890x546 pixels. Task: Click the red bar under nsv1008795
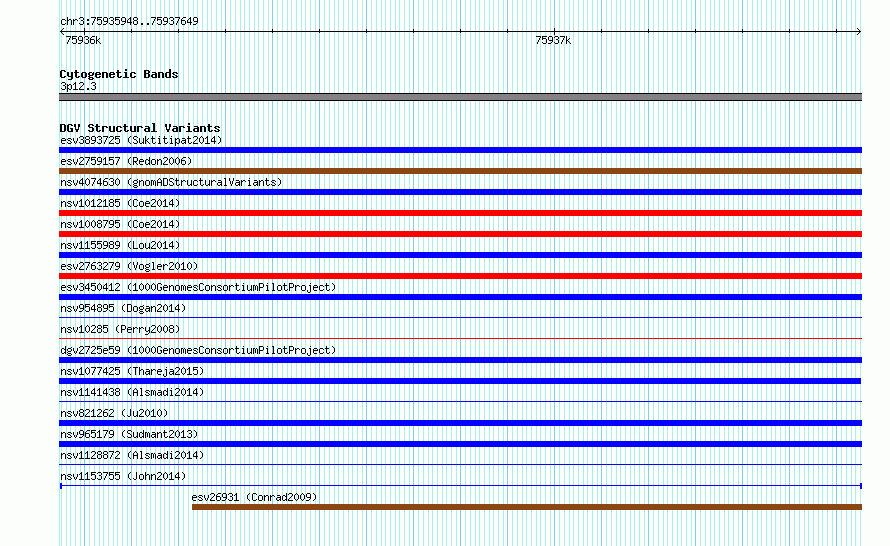point(460,234)
